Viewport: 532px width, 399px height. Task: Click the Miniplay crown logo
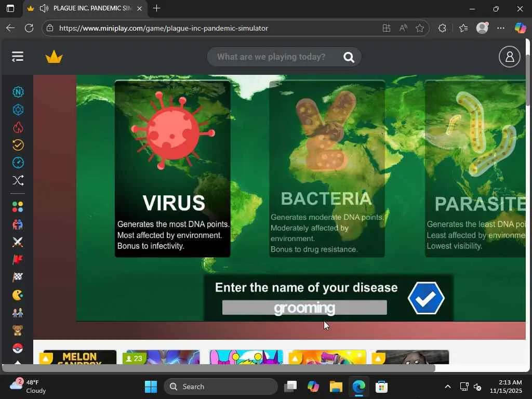click(54, 57)
